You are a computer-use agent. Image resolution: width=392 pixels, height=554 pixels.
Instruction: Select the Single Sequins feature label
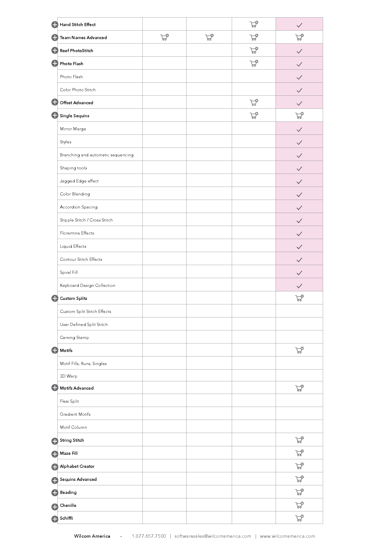tap(75, 116)
